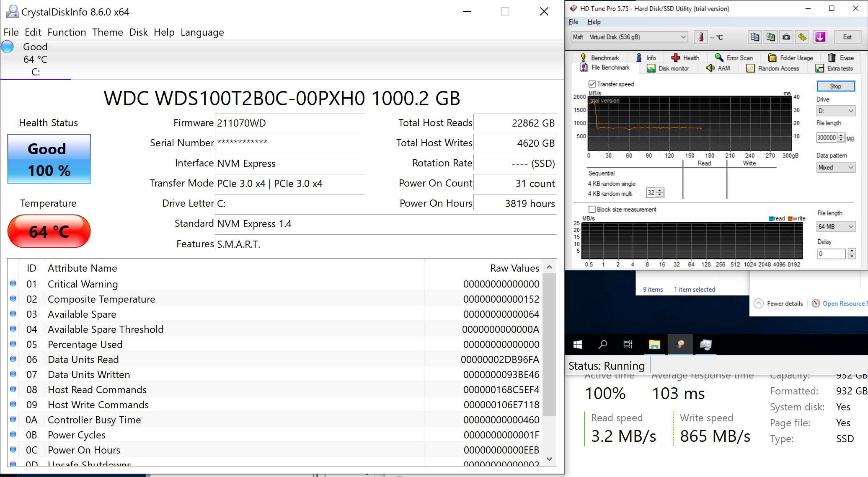Click the copy text to clipboard icon

coord(755,37)
